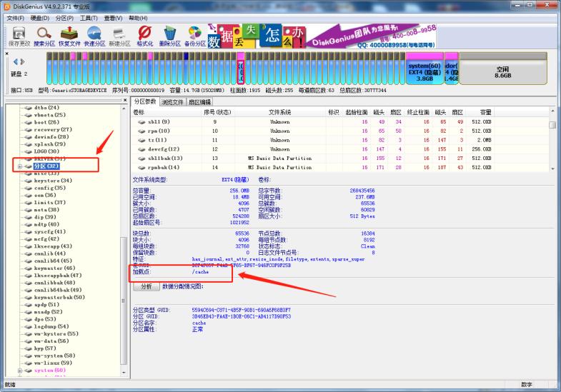Image resolution: width=561 pixels, height=392 pixels.
Task: Select the system(60) EXT4 block in disk map
Action: coord(425,71)
